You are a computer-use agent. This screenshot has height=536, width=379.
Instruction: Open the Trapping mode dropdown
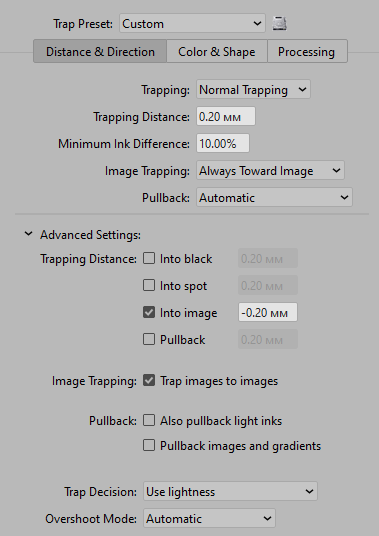point(253,90)
